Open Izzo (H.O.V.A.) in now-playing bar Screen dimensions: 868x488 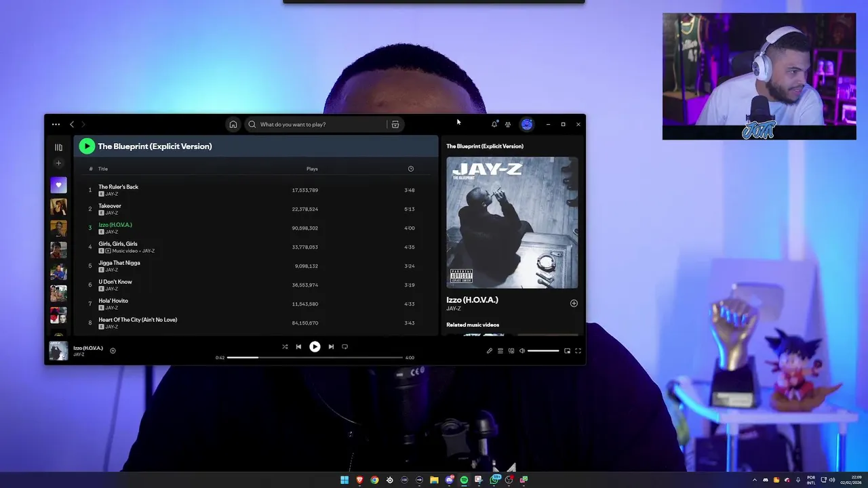click(88, 348)
